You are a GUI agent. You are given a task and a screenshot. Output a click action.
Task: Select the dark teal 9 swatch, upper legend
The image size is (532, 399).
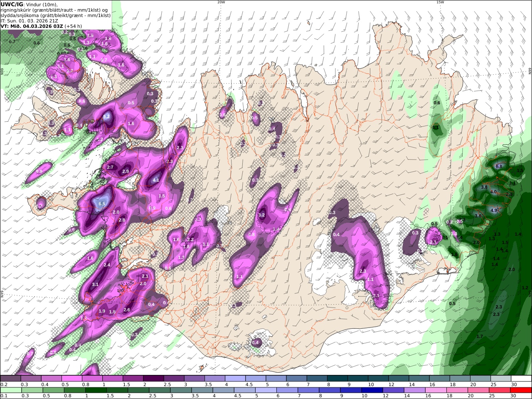pos(358,379)
